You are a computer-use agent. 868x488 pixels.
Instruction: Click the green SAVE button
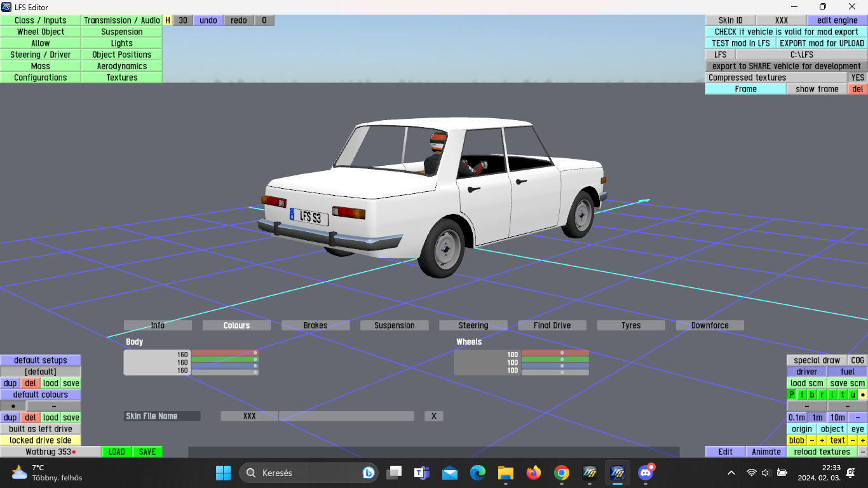147,452
